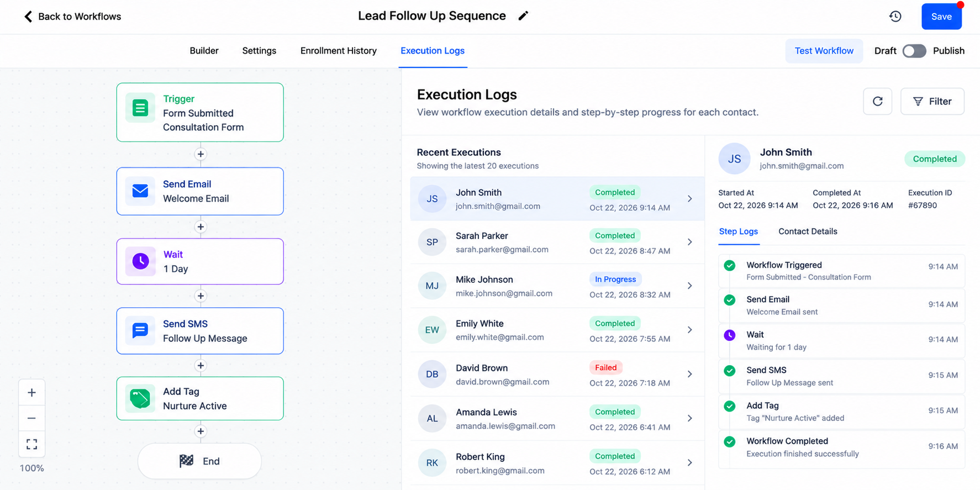Click the Send Email envelope icon
Viewport: 980px width, 490px height.
(140, 191)
